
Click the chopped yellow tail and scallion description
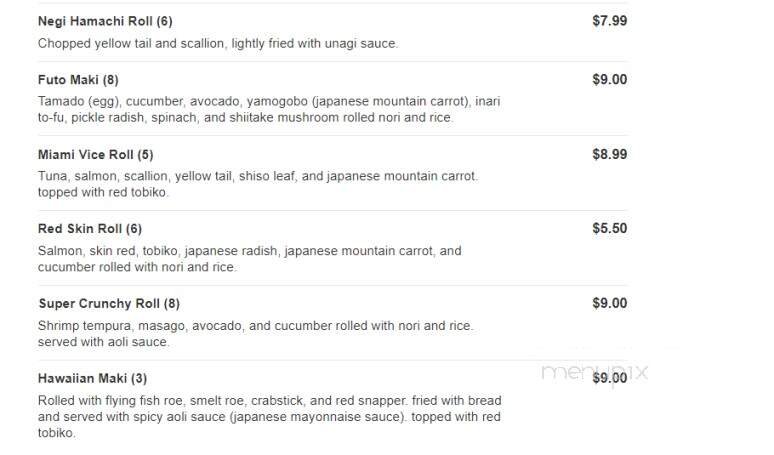coord(217,44)
